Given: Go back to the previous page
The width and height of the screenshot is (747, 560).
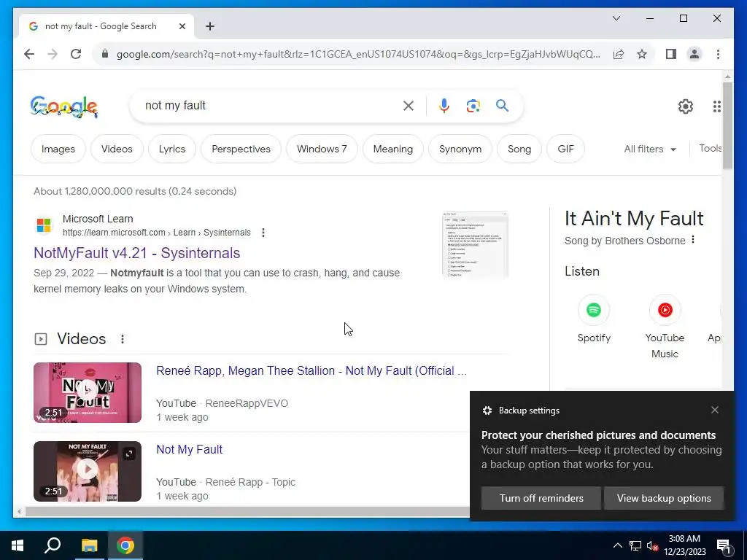Looking at the screenshot, I should [29, 54].
